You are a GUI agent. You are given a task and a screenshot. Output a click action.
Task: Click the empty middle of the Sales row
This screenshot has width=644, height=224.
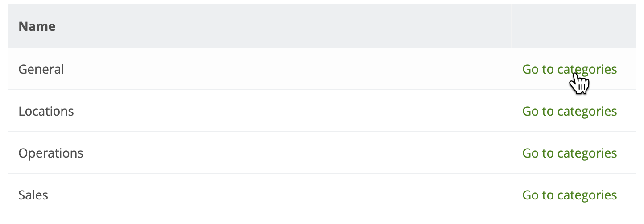click(290, 195)
